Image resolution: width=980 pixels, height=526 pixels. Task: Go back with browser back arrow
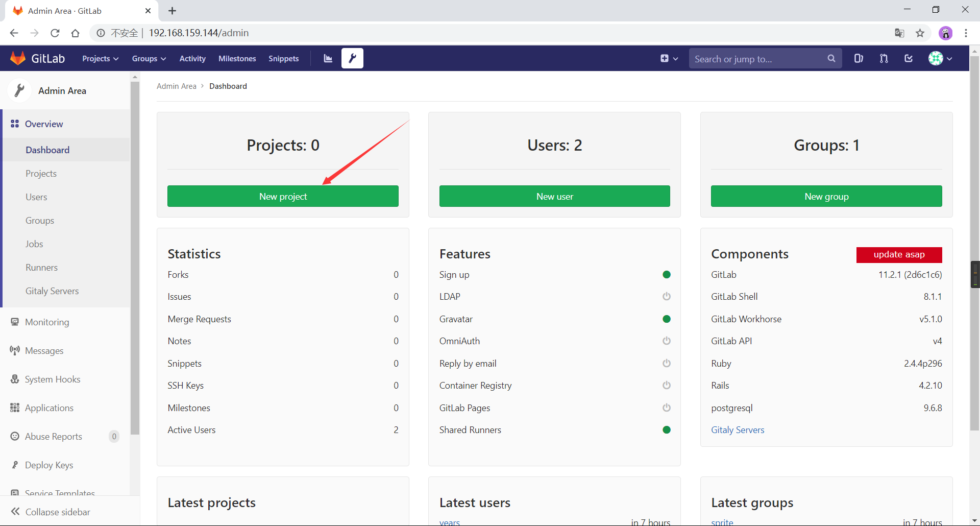14,33
